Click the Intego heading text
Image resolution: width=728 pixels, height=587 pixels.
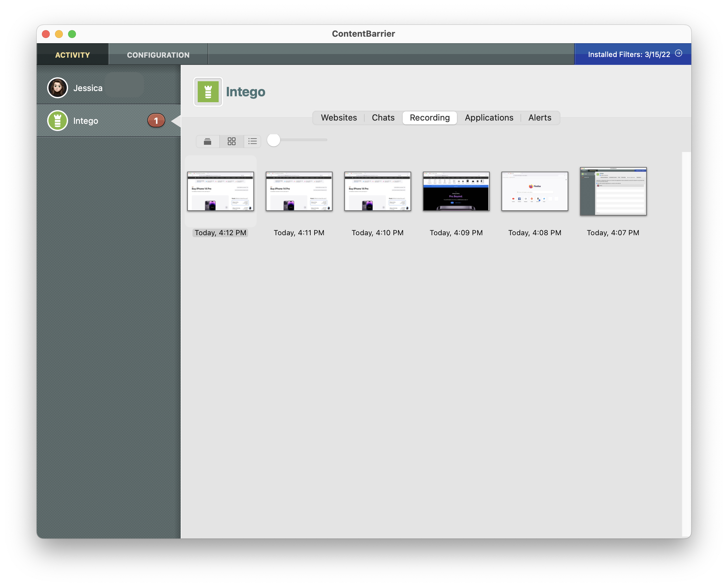pyautogui.click(x=246, y=92)
